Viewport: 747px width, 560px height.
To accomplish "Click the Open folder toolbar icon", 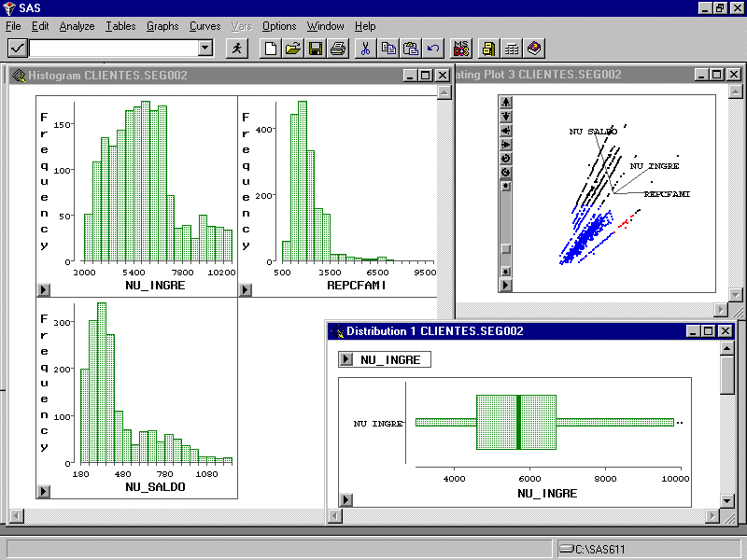I will pyautogui.click(x=292, y=48).
